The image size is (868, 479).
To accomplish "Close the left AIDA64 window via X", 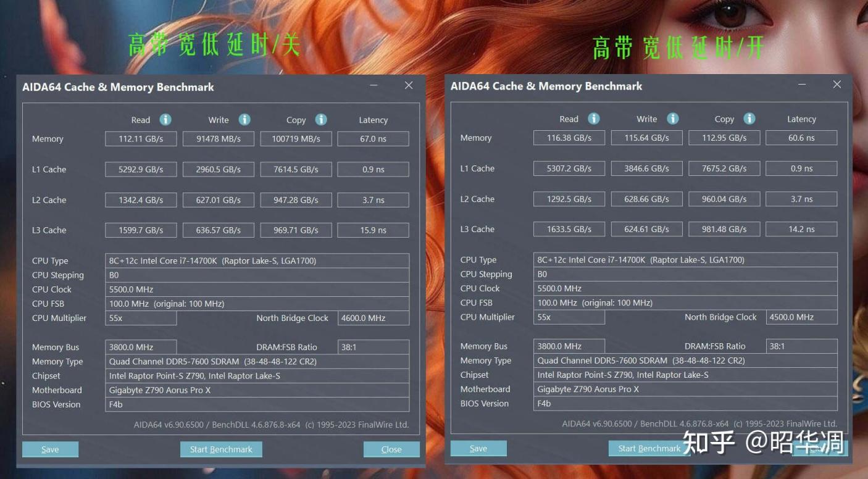I will 409,86.
